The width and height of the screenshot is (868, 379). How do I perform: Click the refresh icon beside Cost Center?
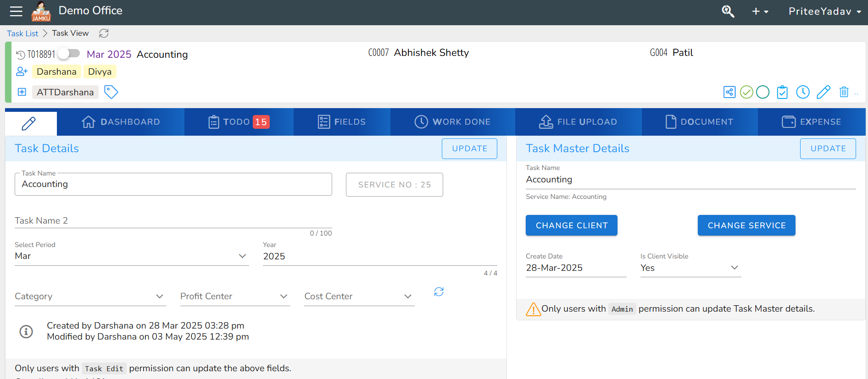pos(439,292)
